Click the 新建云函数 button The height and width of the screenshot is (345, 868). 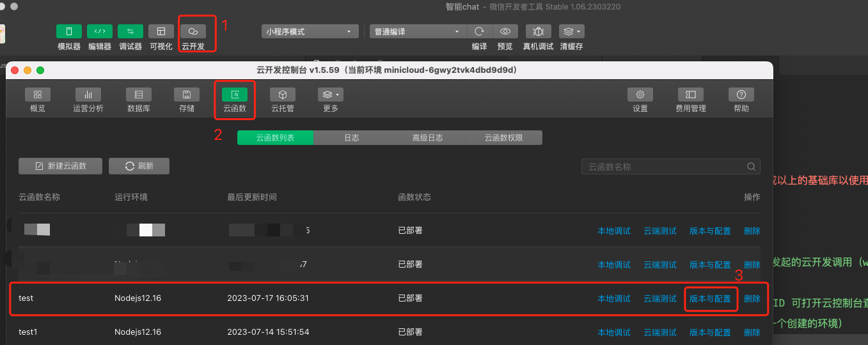click(x=61, y=166)
